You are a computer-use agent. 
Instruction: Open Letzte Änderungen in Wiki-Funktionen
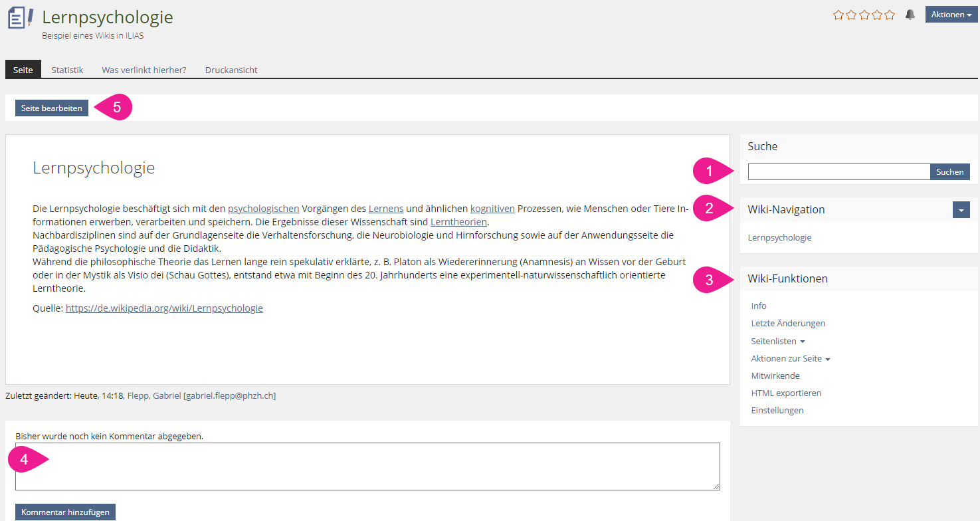[788, 323]
